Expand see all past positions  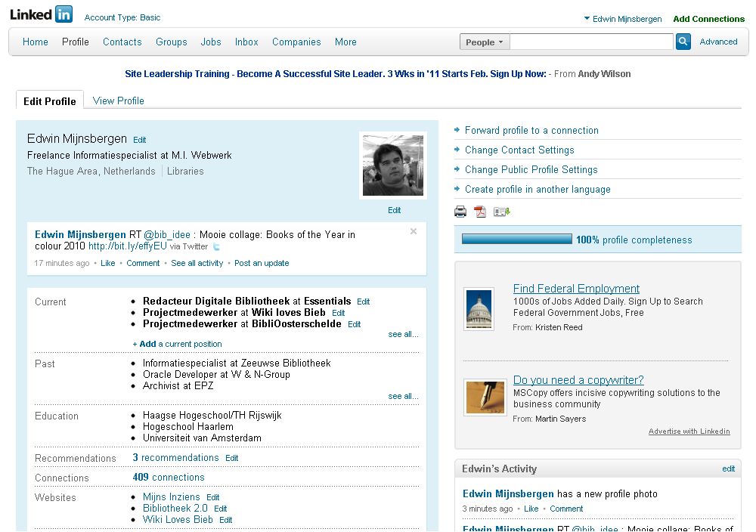pos(403,396)
